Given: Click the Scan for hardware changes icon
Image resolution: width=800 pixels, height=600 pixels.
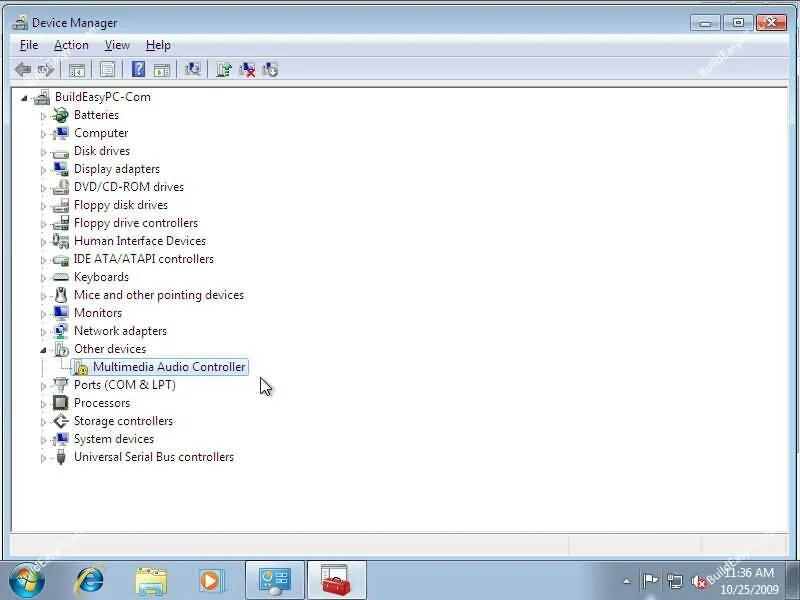Looking at the screenshot, I should click(193, 69).
